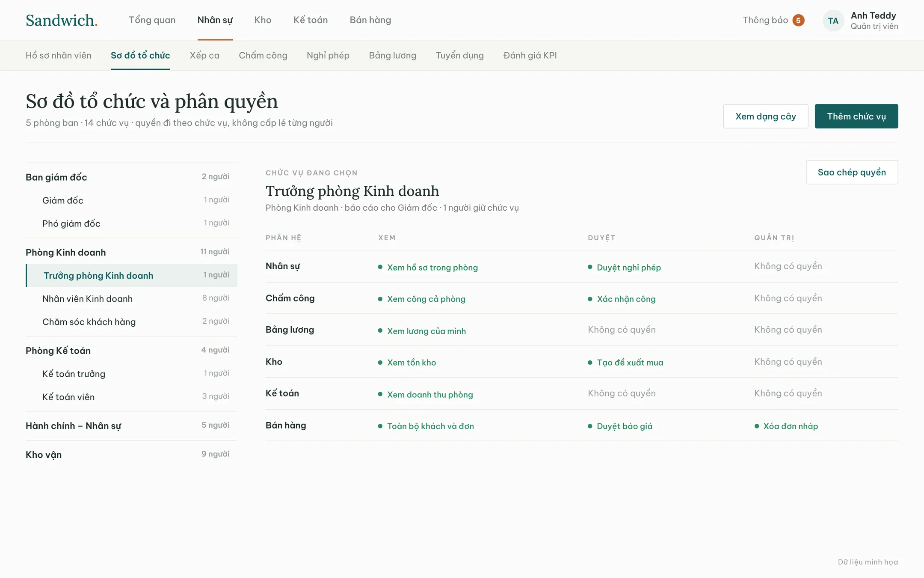Switch to the Kho main menu
The height and width of the screenshot is (578, 924).
point(263,20)
